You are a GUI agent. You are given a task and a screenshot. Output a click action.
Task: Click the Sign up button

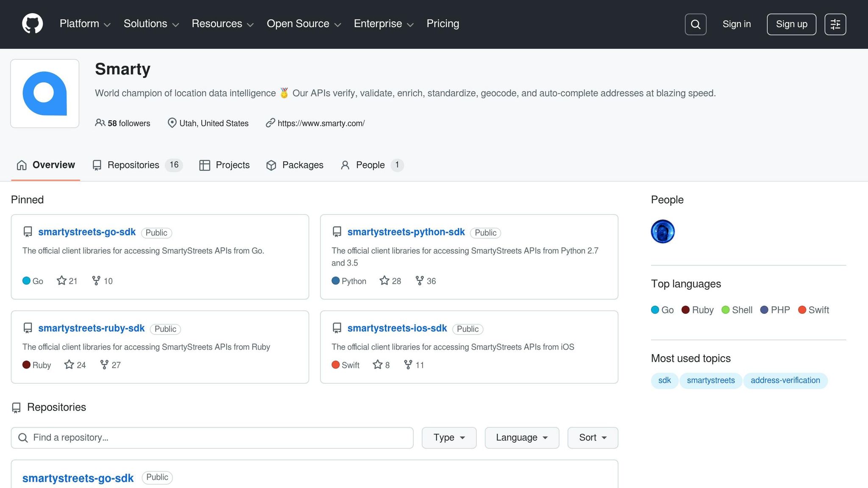pyautogui.click(x=791, y=24)
